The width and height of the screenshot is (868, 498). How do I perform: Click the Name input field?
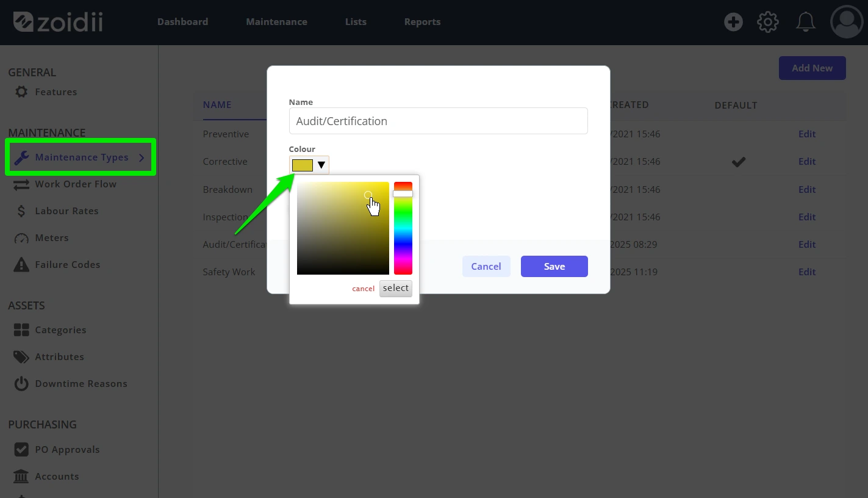point(439,121)
